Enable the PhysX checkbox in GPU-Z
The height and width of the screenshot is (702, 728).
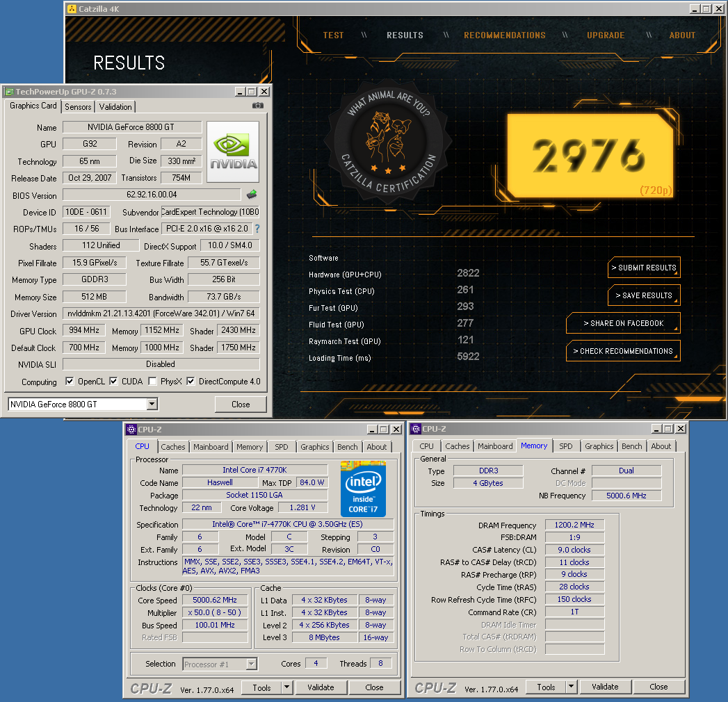pyautogui.click(x=152, y=382)
